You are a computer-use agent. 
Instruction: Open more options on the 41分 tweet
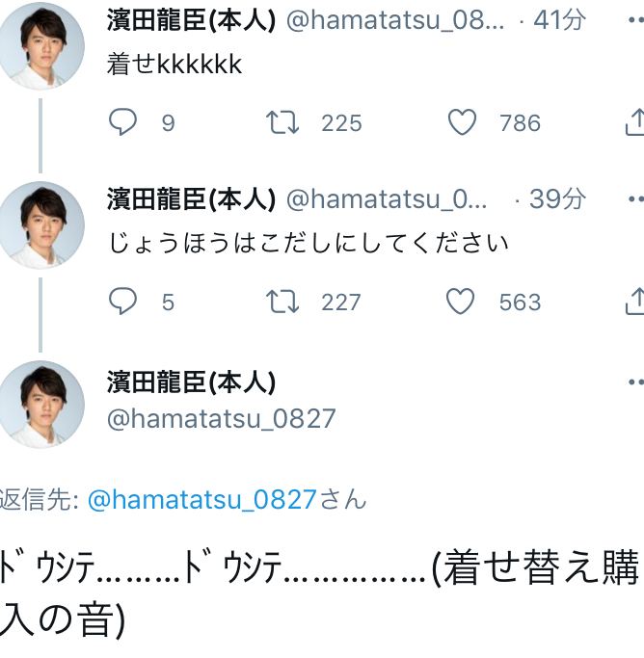point(634,20)
